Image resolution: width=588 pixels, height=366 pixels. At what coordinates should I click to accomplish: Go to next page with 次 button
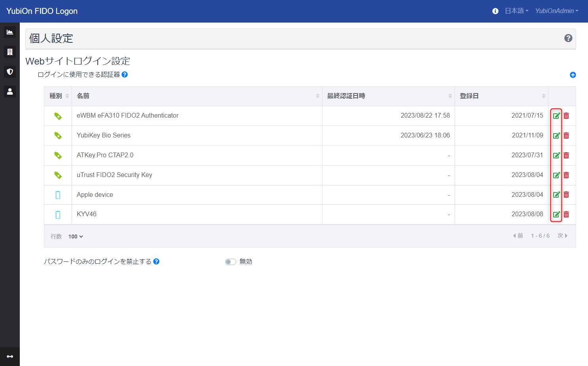point(562,236)
